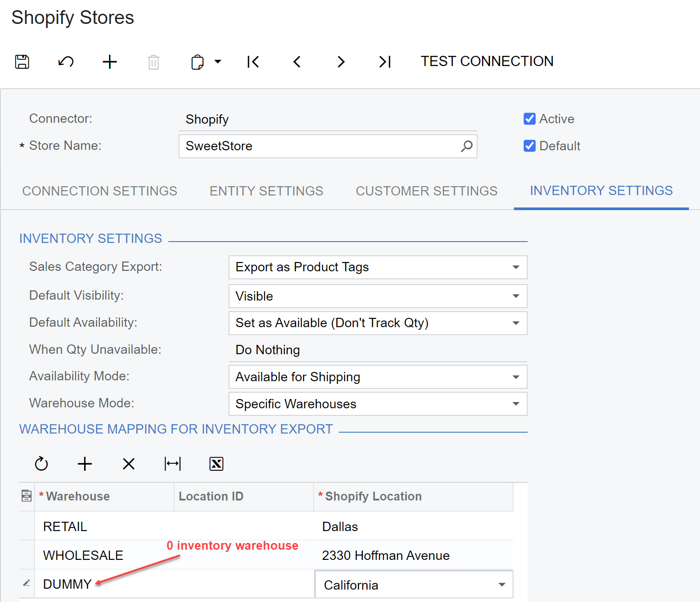Image resolution: width=700 pixels, height=602 pixels.
Task: Click the 2330 Hoffman Avenue cell
Action: 414,555
